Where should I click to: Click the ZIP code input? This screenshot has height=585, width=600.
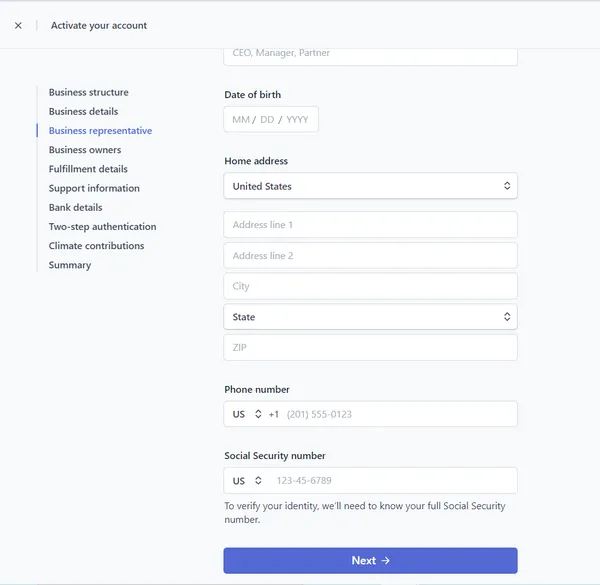(x=370, y=347)
